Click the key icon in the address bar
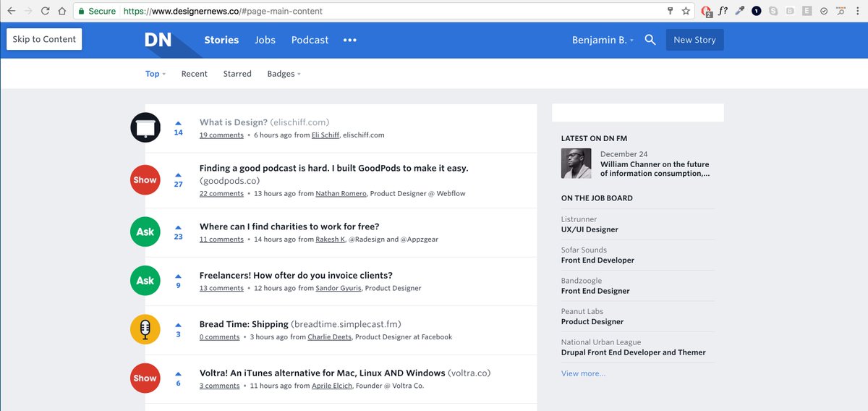The height and width of the screenshot is (411, 868). 670,12
